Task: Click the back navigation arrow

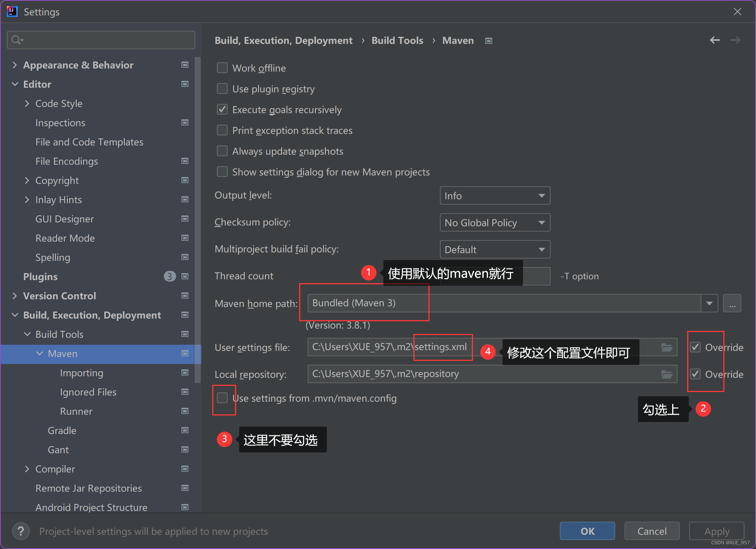Action: click(x=714, y=40)
